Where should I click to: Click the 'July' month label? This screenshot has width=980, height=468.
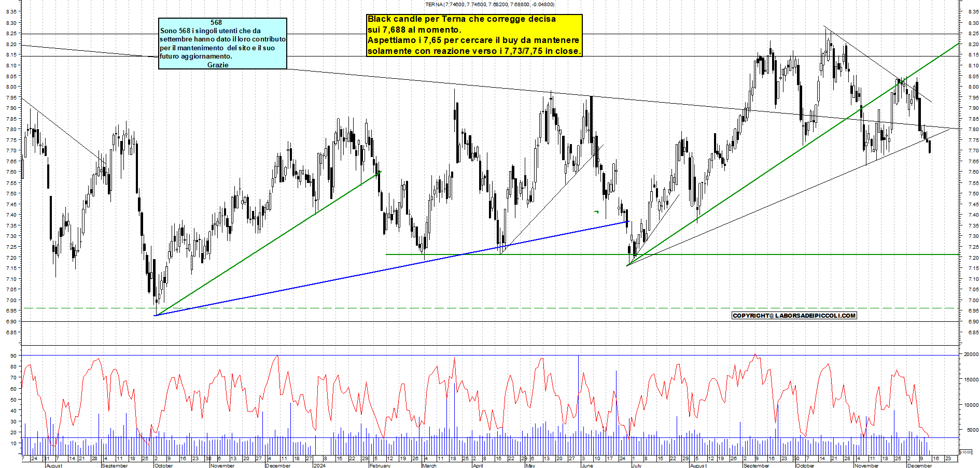click(x=636, y=465)
